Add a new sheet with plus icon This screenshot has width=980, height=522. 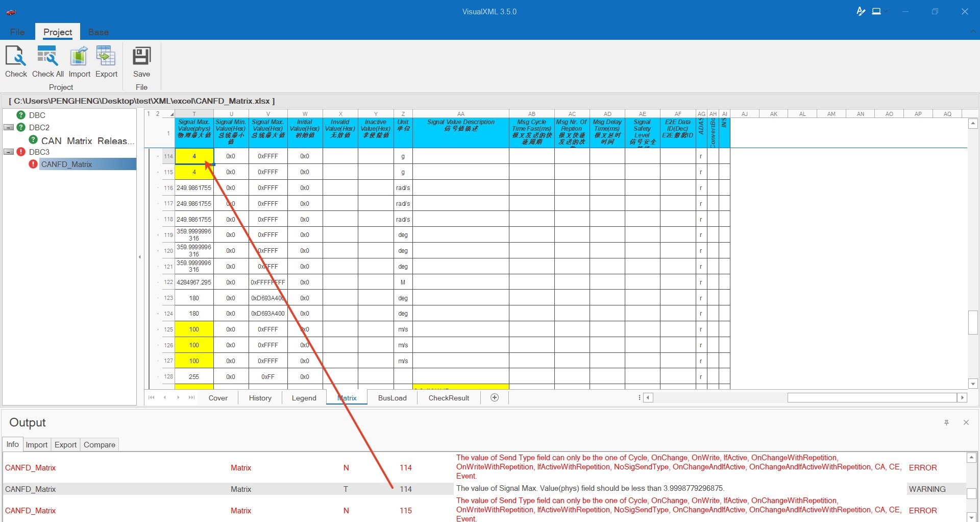click(x=495, y=397)
